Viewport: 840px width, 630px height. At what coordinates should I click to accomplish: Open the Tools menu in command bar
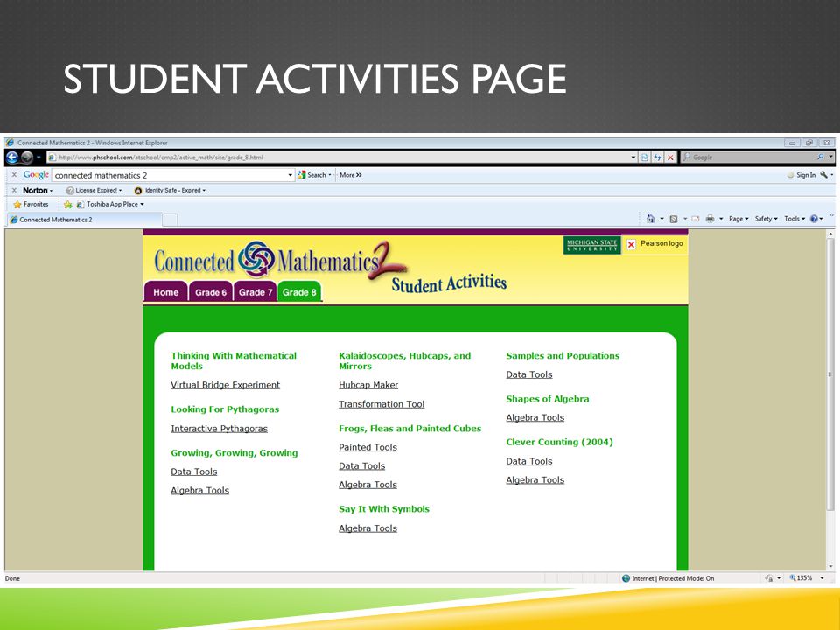pos(794,219)
